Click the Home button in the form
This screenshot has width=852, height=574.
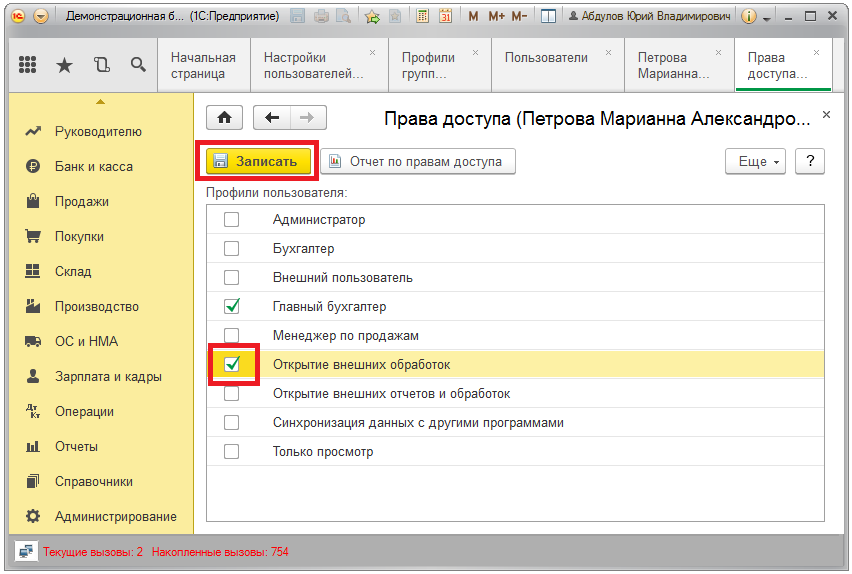click(224, 117)
